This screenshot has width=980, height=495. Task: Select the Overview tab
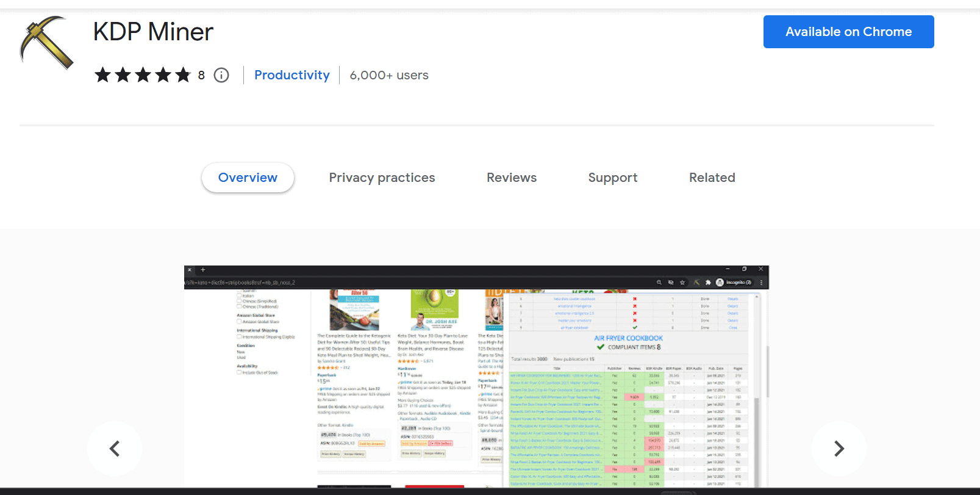(x=248, y=178)
